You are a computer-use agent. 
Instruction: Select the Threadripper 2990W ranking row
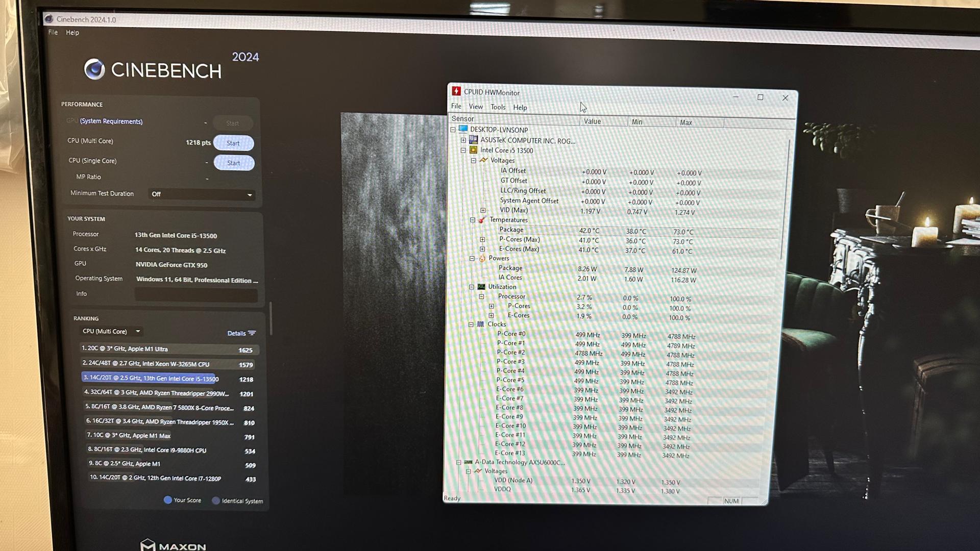169,393
